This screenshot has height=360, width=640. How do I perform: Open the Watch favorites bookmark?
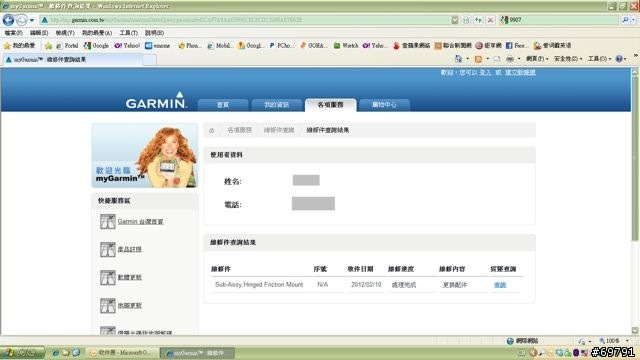coord(346,46)
